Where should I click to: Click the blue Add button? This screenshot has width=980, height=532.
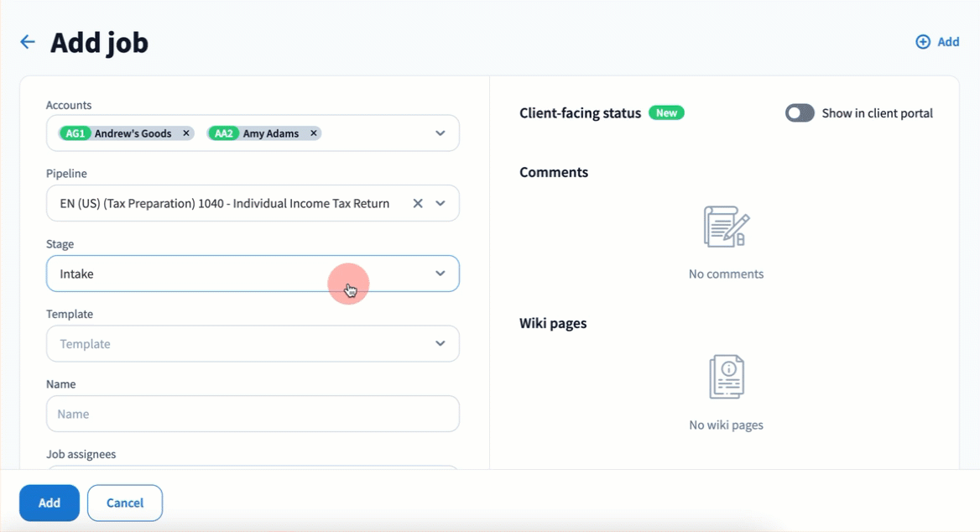(x=50, y=503)
